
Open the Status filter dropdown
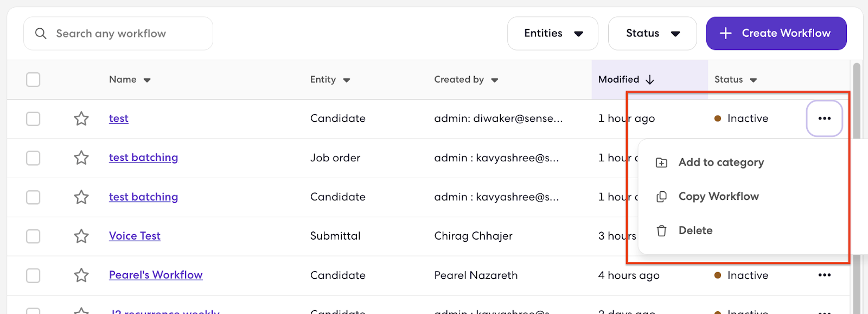click(652, 33)
